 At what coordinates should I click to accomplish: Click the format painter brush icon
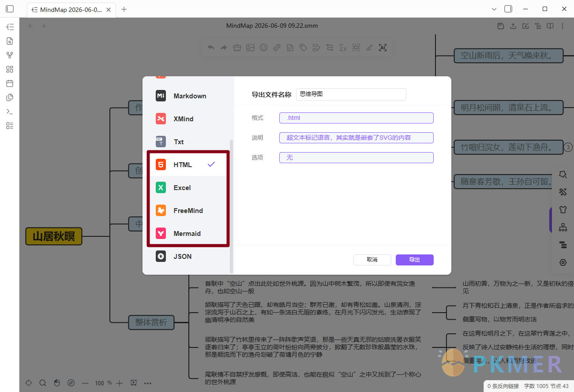[237, 48]
